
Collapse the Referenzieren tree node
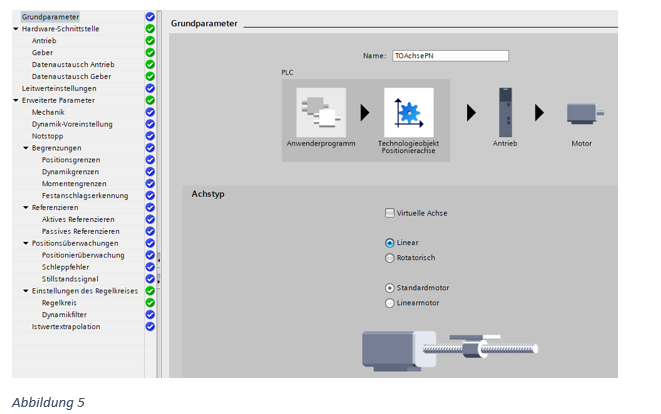pyautogui.click(x=26, y=207)
